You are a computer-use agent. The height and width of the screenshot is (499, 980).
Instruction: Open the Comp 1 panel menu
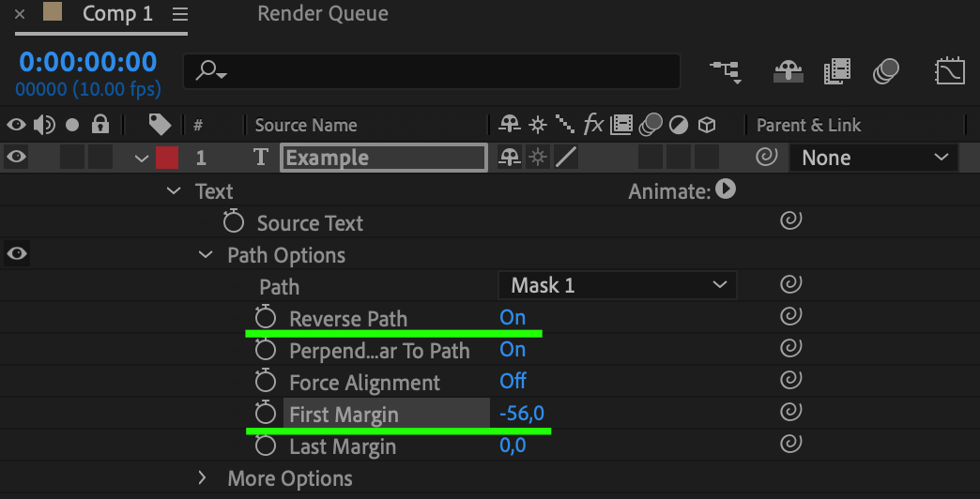180,14
